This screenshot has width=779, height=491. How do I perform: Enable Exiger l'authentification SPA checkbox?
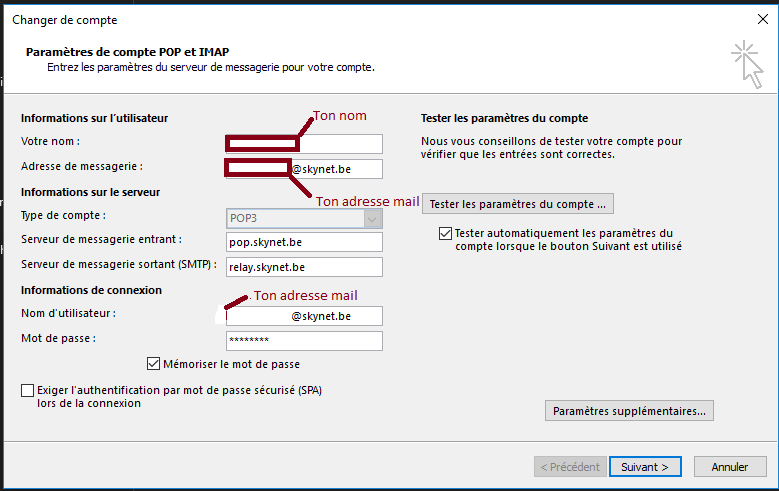point(27,391)
